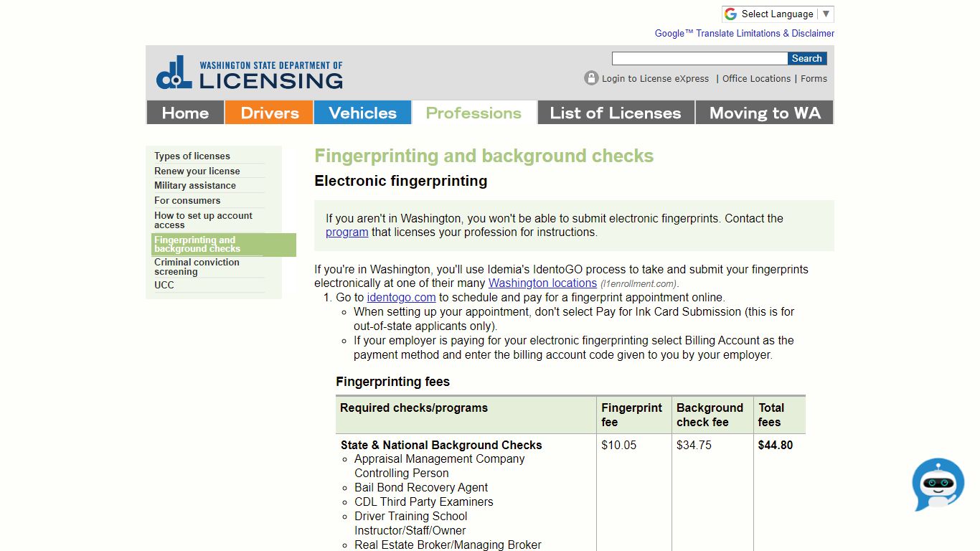
Task: Click the Google logo in language selector
Action: 731,14
